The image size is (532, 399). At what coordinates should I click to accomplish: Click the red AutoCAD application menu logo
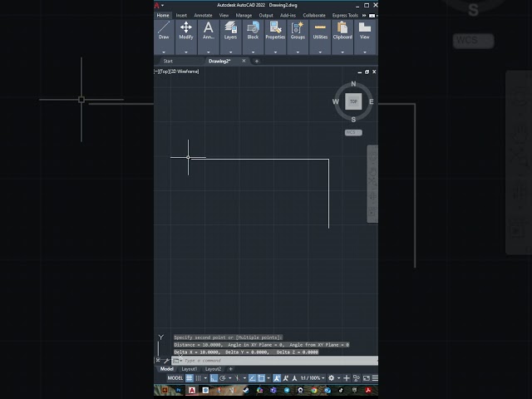(x=157, y=5)
